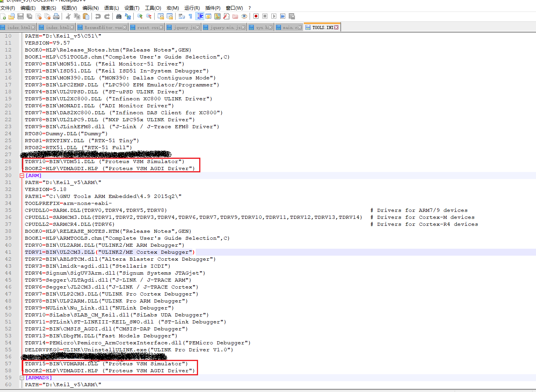This screenshot has width=536, height=392.
Task: Click the Open file toolbar icon
Action: point(12,16)
